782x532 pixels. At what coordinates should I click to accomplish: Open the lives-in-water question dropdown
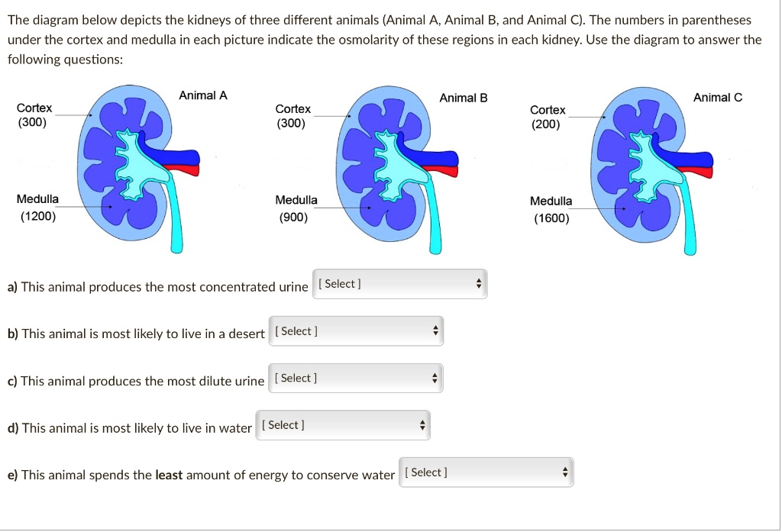pos(341,425)
